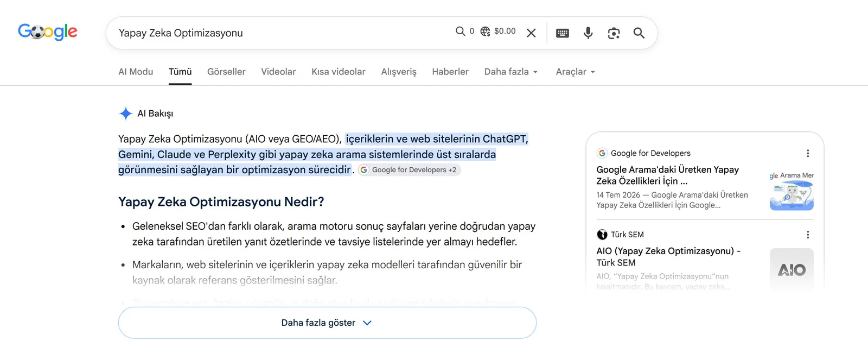Image resolution: width=868 pixels, height=347 pixels.
Task: Open the Araçlar dropdown
Action: [x=576, y=72]
